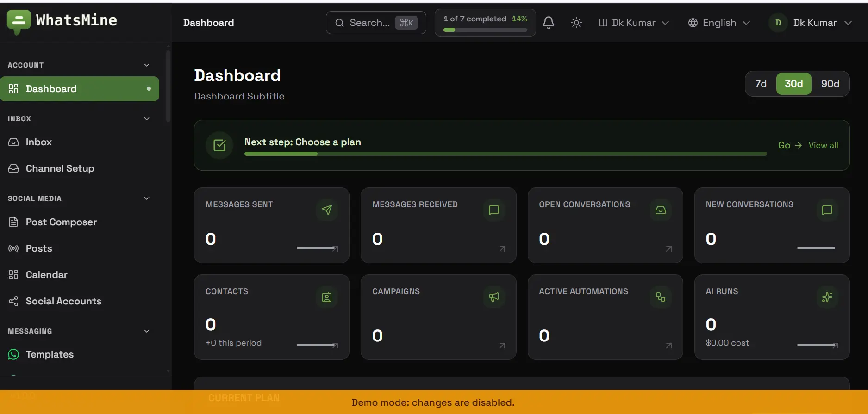Click the New Conversations chat icon

[x=827, y=210]
